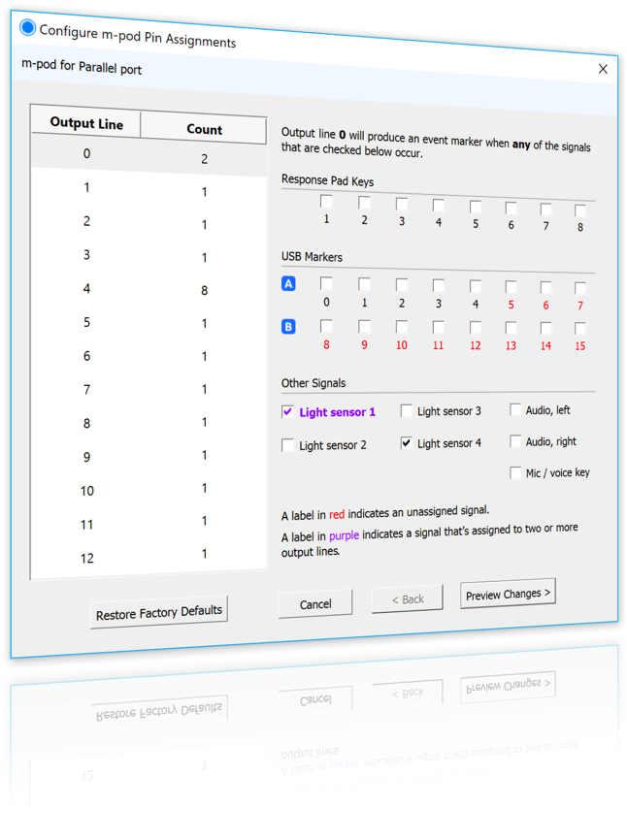This screenshot has width=627, height=840.
Task: Enable USB Marker 15 checkbox
Action: point(580,330)
